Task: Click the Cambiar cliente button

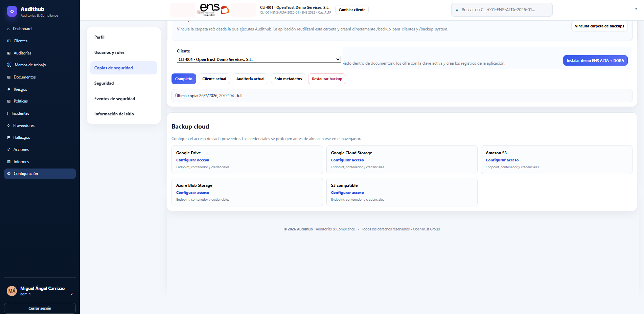Action: 352,10
